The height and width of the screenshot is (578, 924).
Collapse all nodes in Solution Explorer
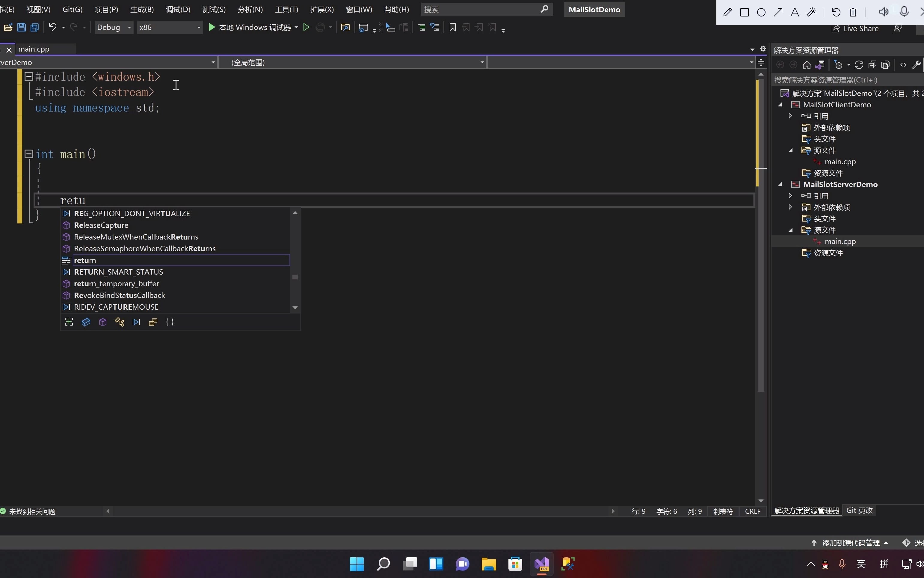click(x=872, y=64)
